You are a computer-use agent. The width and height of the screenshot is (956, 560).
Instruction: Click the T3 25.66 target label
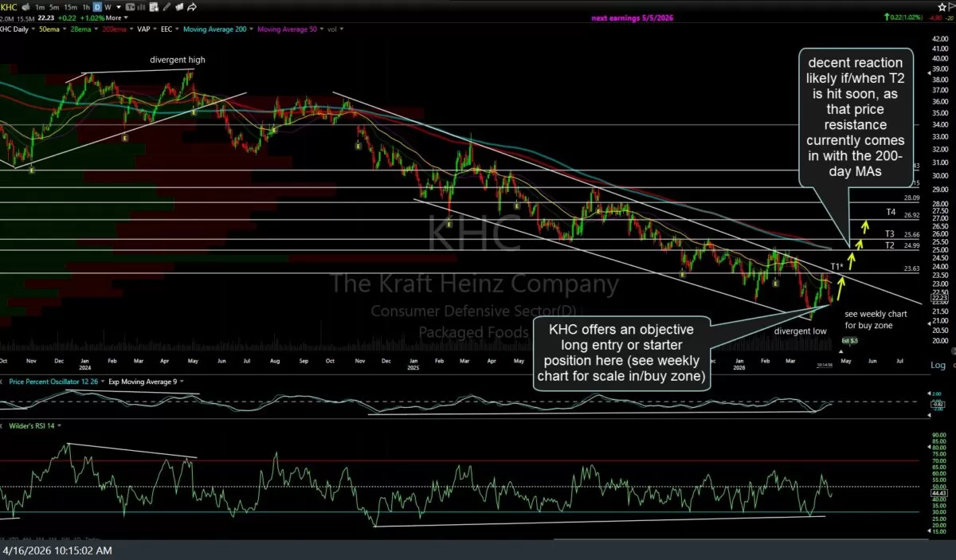pyautogui.click(x=903, y=234)
